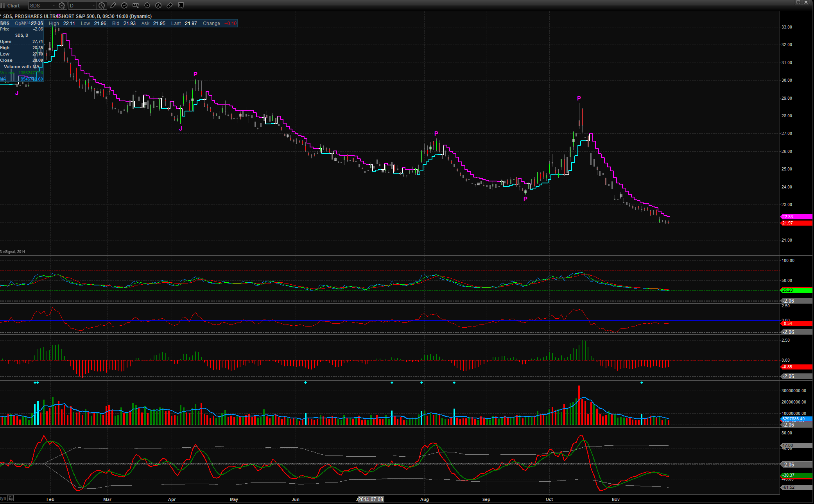The image size is (814, 504).
Task: Click the Low 21.96 quote field
Action: (x=93, y=23)
